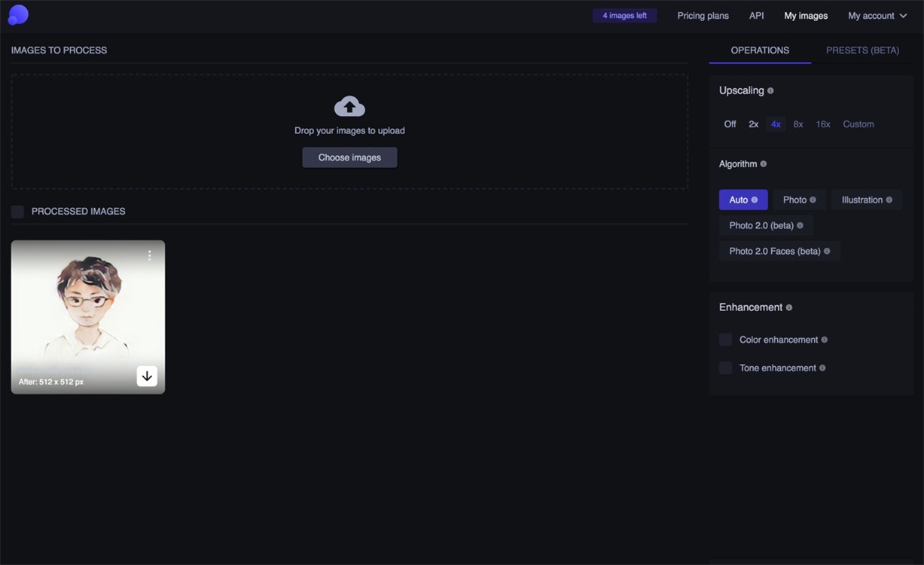Click the info icon next to Enhancement

(789, 307)
